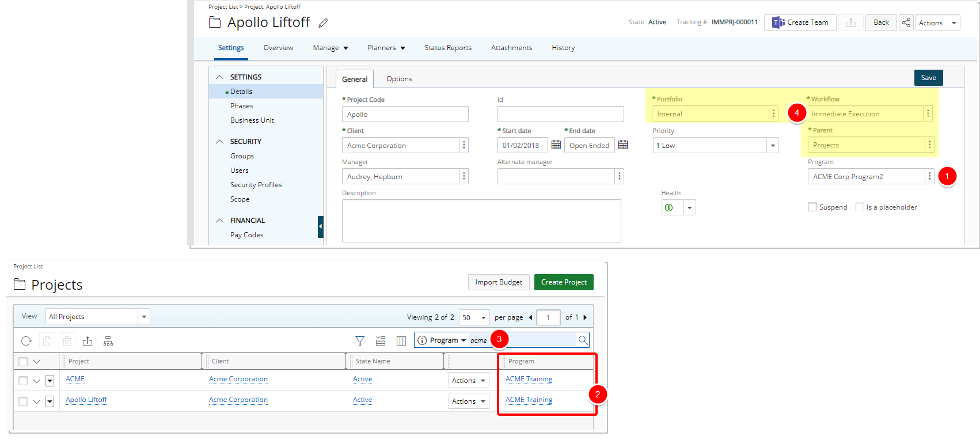Click the Save button
This screenshot has height=440, width=980.
click(x=928, y=78)
